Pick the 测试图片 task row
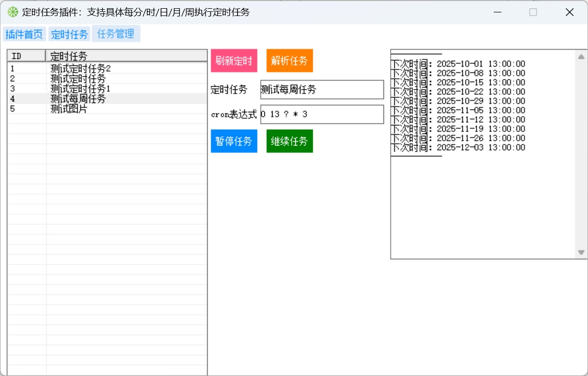588x376 pixels. coord(69,109)
